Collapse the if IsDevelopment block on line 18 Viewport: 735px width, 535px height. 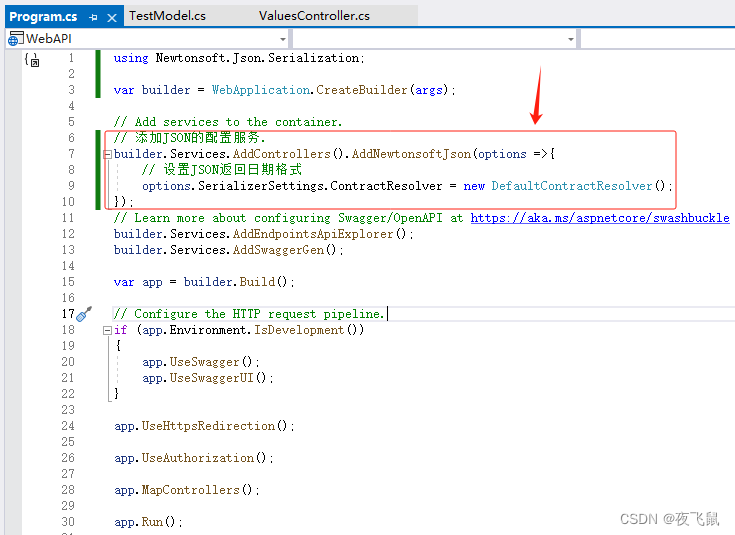107,330
